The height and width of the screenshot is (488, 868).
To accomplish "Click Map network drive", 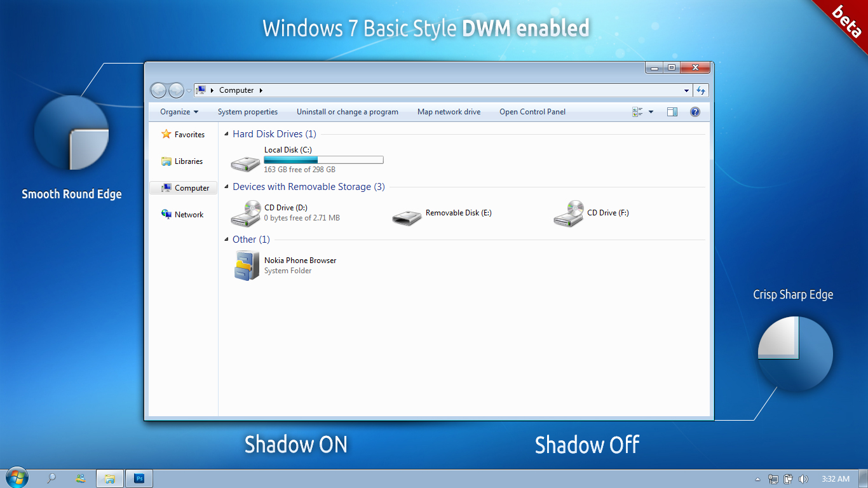I will 449,112.
